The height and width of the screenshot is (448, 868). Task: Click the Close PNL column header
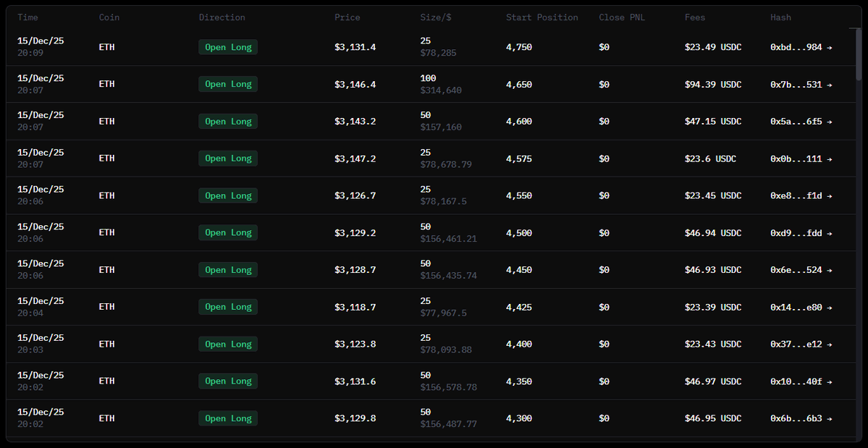[622, 17]
